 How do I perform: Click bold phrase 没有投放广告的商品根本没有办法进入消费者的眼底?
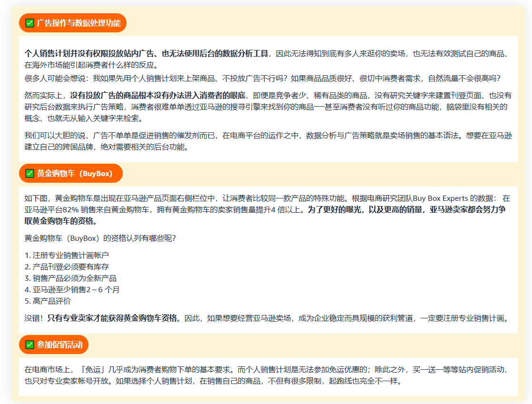pos(158,95)
